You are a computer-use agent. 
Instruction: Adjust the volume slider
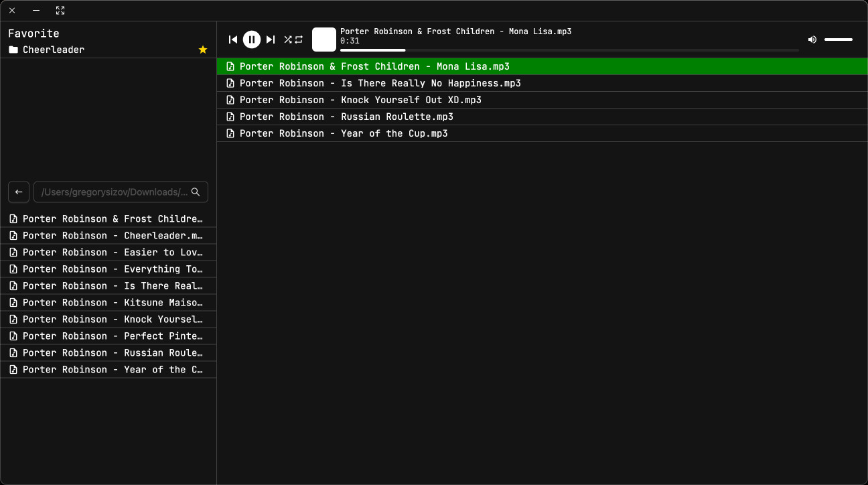click(839, 40)
